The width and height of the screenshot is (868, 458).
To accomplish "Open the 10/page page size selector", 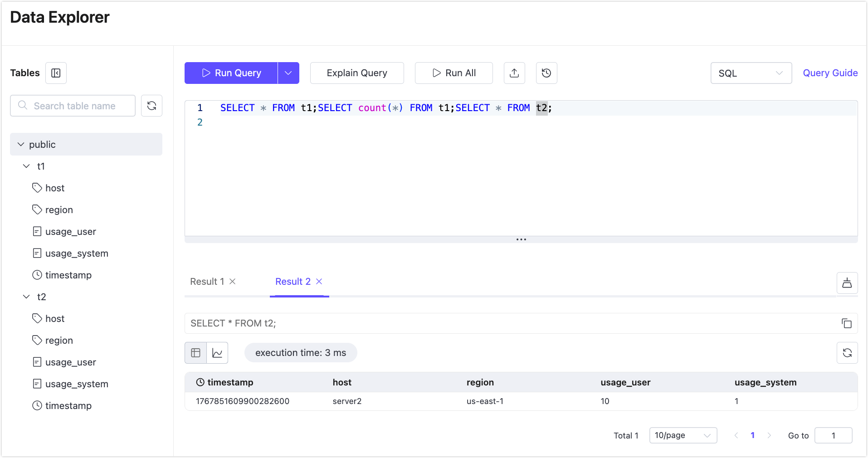I will tap(683, 435).
